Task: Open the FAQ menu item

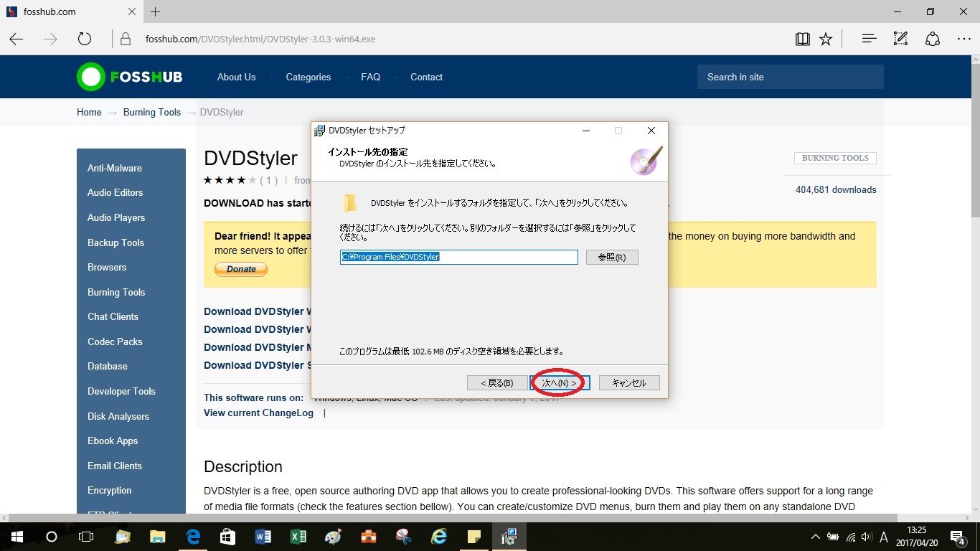Action: pyautogui.click(x=371, y=77)
